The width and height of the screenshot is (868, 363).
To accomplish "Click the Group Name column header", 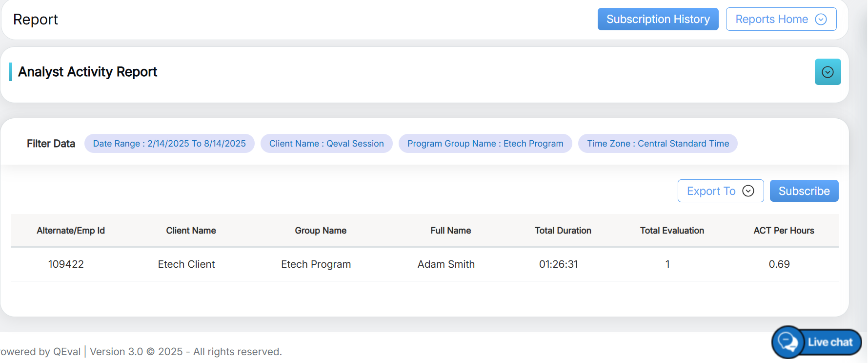I will pos(321,231).
